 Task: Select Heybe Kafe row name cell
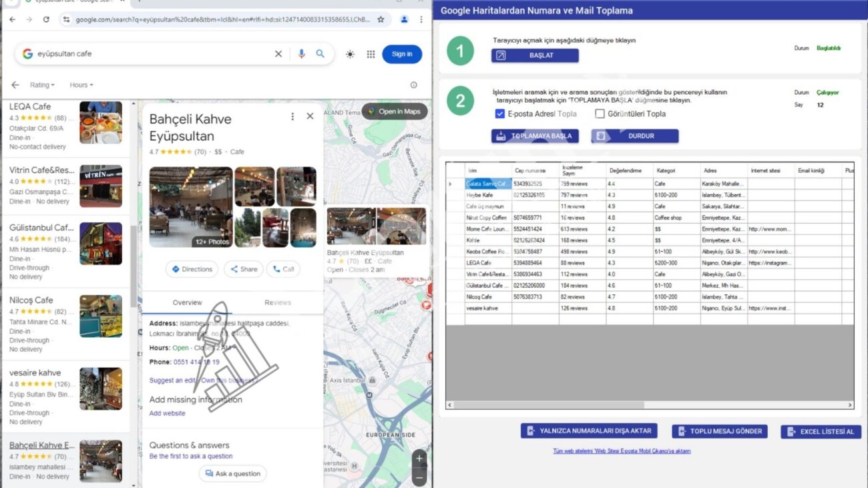tap(488, 195)
